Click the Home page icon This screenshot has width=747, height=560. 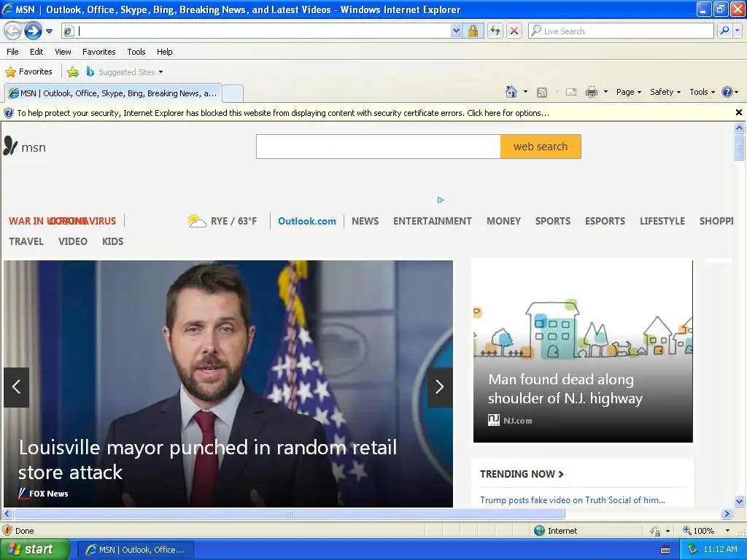pos(511,91)
